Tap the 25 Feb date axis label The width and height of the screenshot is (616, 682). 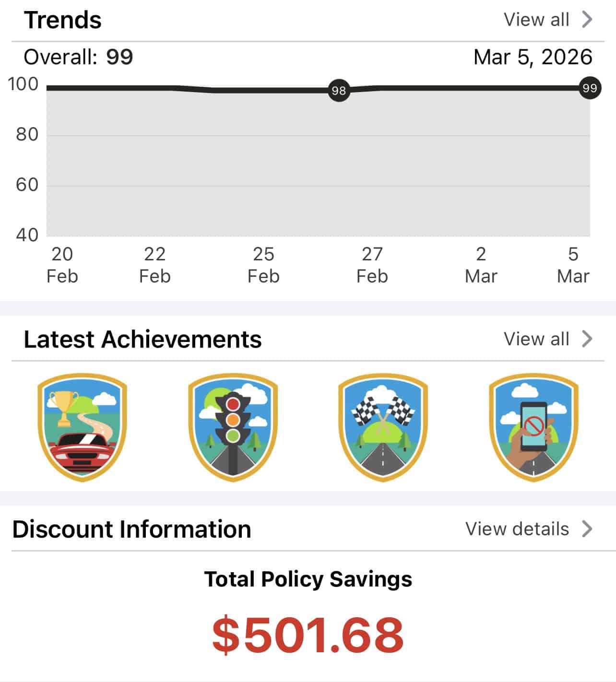(x=263, y=265)
